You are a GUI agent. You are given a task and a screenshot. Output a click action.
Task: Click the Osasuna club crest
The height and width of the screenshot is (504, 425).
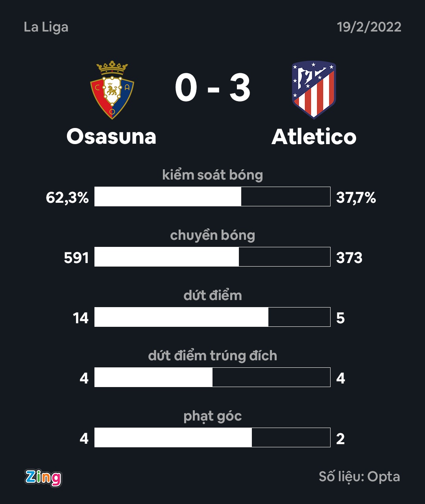coord(112,90)
